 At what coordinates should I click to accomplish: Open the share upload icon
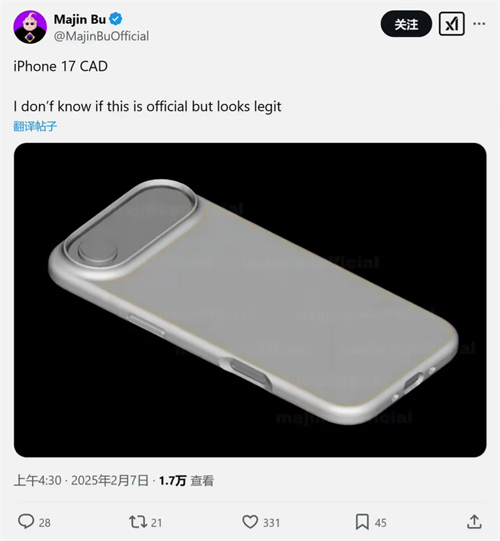click(474, 521)
